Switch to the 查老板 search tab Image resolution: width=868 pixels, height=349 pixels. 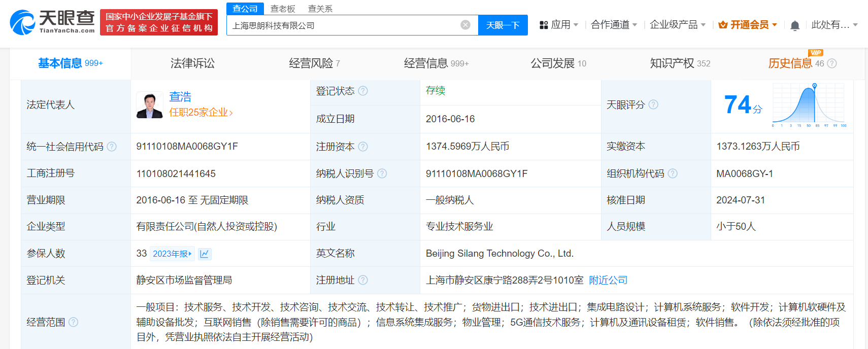[283, 9]
